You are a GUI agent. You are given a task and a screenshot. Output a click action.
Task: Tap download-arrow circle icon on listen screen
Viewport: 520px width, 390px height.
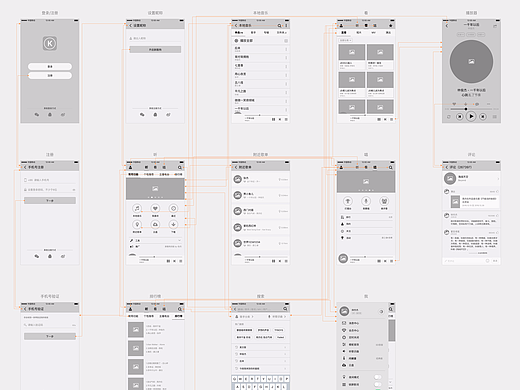[x=173, y=224]
